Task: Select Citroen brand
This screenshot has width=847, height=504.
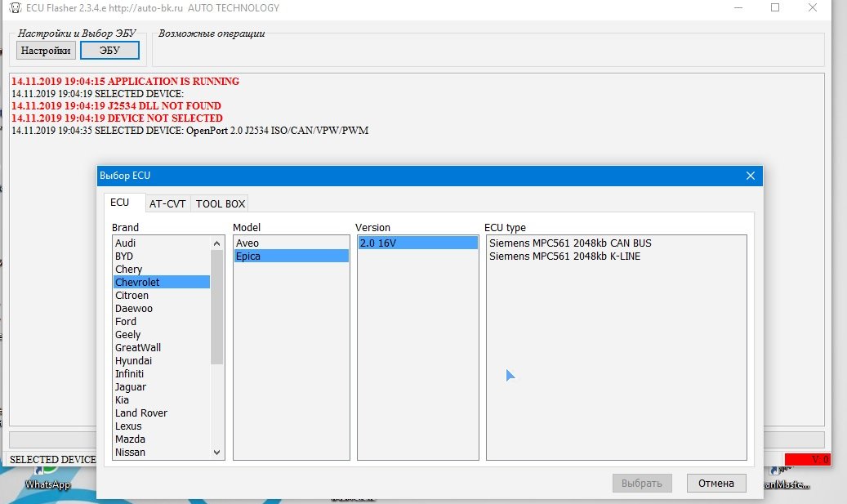Action: [162, 296]
